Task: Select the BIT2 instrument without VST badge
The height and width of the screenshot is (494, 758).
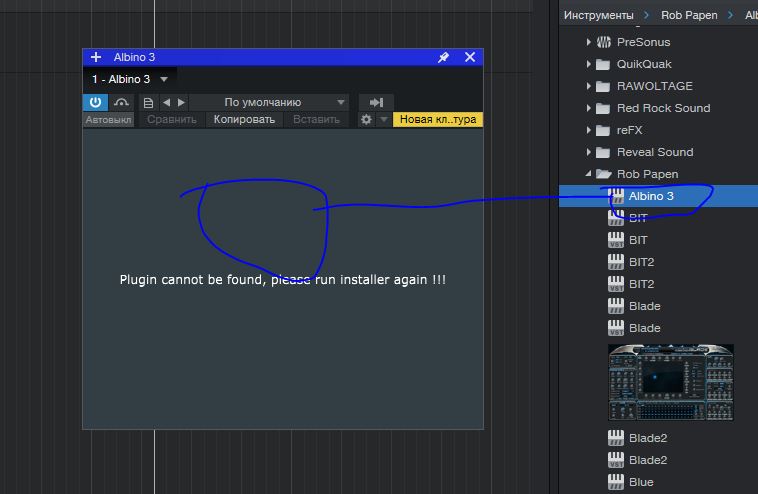Action: (641, 262)
